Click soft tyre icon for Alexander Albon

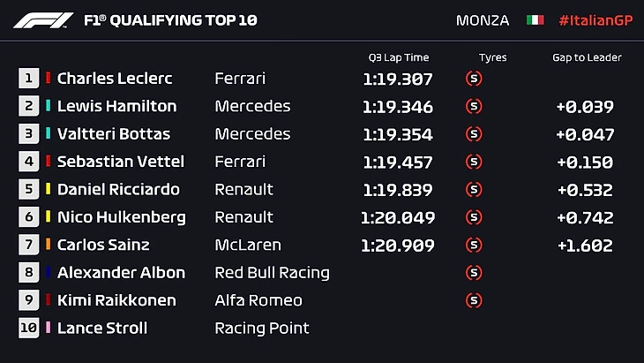click(474, 273)
